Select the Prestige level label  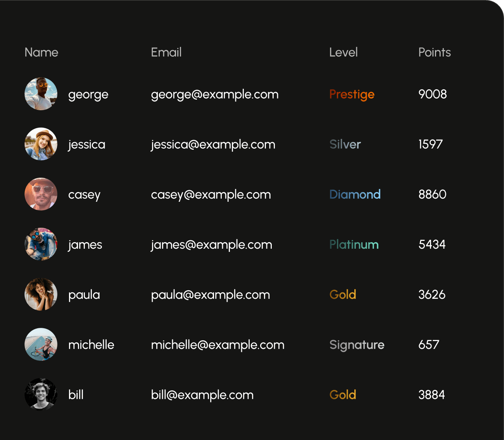click(x=352, y=95)
